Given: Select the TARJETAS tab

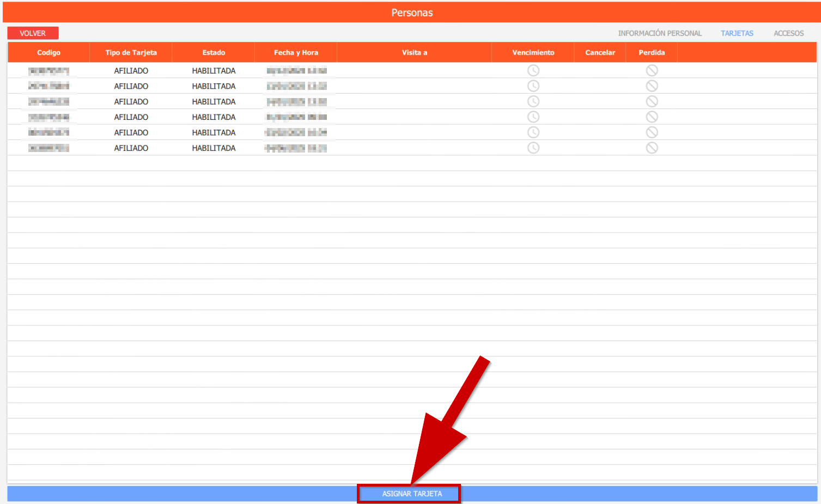Looking at the screenshot, I should coord(737,33).
